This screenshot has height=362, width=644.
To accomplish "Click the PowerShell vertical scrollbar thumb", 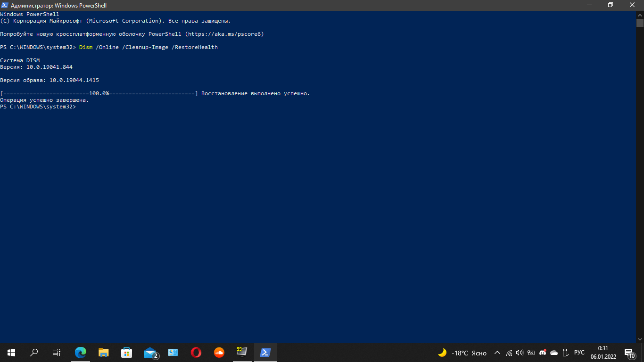I will coord(640,23).
